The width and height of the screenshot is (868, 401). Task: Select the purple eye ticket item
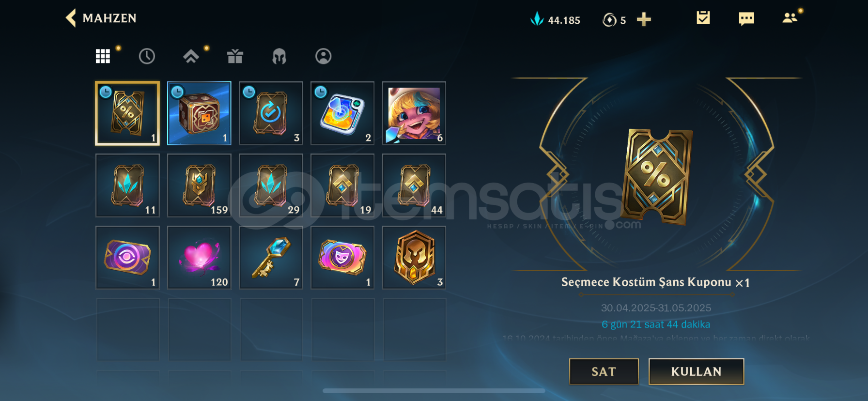coord(127,258)
